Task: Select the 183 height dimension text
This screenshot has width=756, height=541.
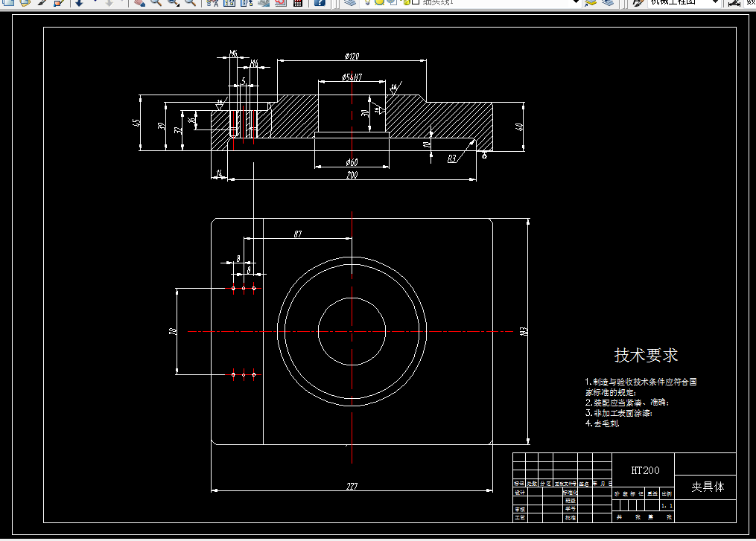Action: click(x=524, y=331)
